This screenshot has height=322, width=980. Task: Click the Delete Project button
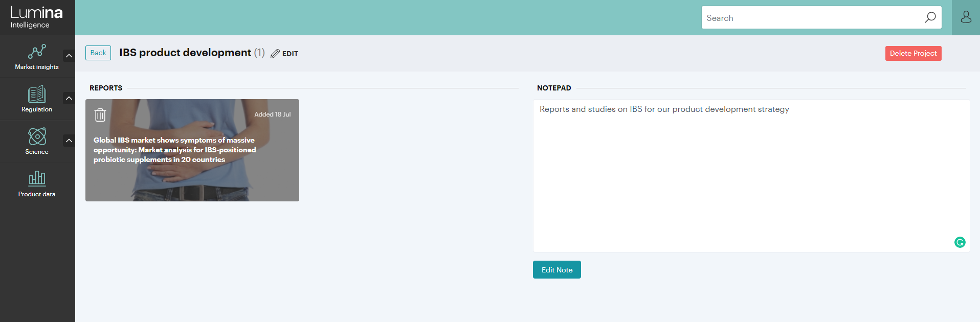[913, 53]
